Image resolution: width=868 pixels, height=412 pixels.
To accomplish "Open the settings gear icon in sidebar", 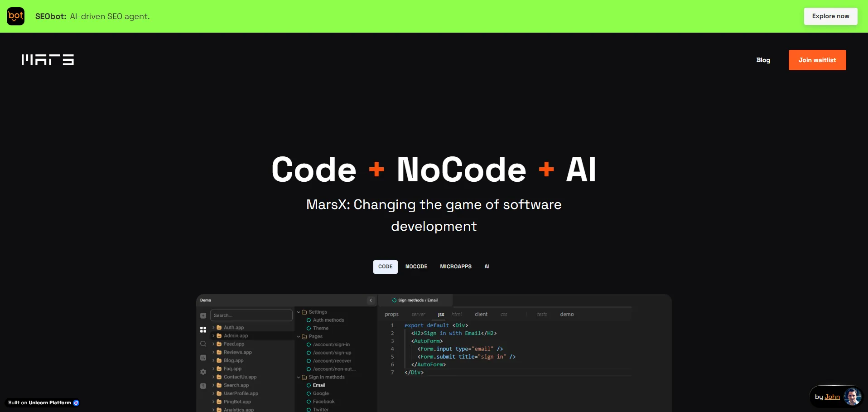I will click(203, 372).
